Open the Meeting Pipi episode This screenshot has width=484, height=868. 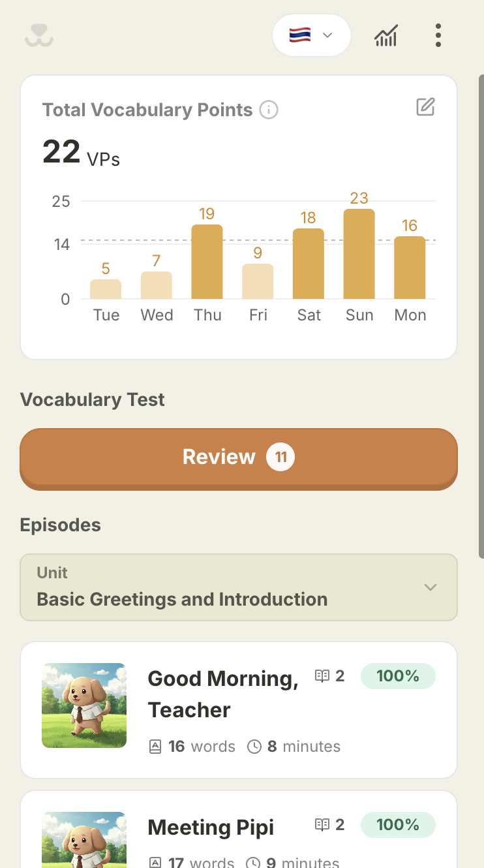tap(239, 829)
